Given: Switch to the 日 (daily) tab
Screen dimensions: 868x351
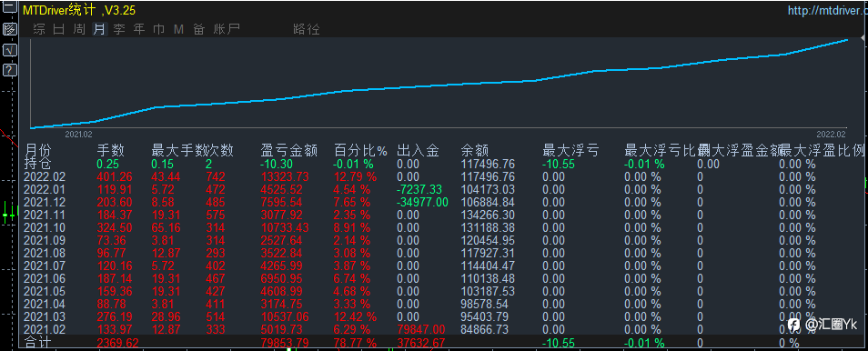Looking at the screenshot, I should coord(58,29).
